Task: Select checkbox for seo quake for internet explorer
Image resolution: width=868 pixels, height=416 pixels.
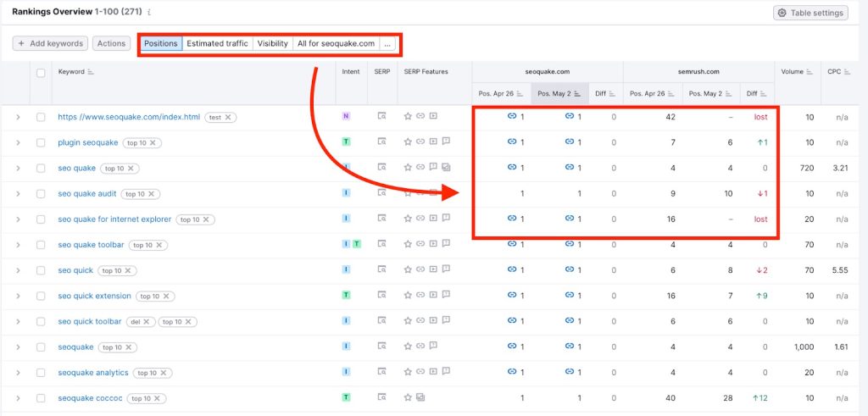Action: click(41, 219)
